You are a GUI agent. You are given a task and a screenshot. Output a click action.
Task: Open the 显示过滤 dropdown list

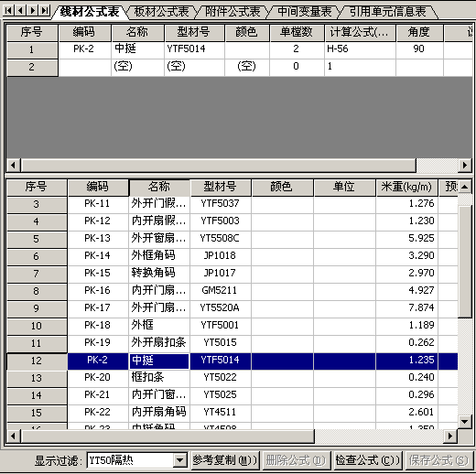180,459
